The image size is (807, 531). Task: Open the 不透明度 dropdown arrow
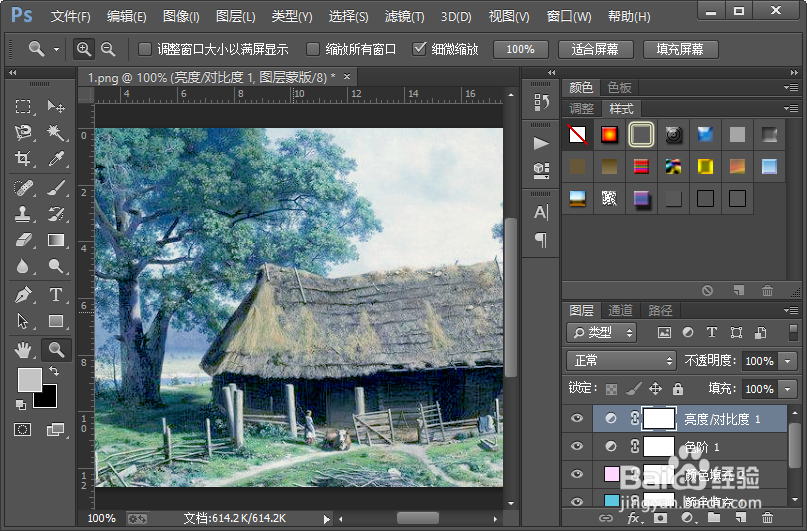coord(787,361)
